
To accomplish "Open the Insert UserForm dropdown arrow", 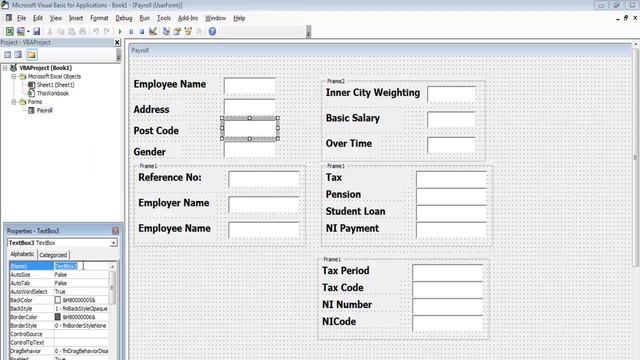I will pos(28,31).
